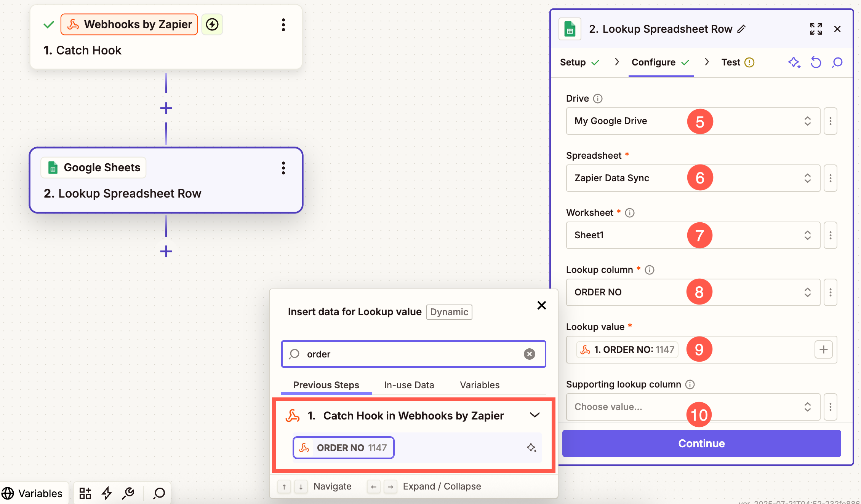
Task: Open the Supporting lookup column Choose value dropdown
Action: (693, 407)
